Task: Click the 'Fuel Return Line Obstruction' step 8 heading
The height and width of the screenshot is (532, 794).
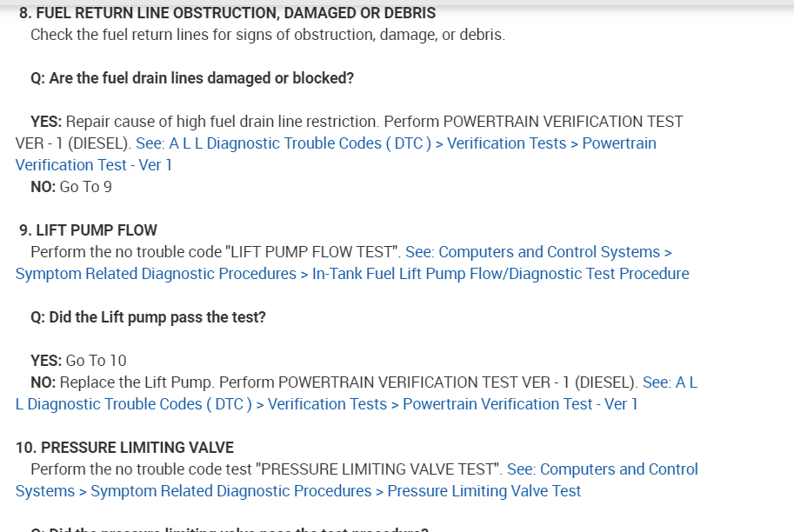Action: [228, 13]
